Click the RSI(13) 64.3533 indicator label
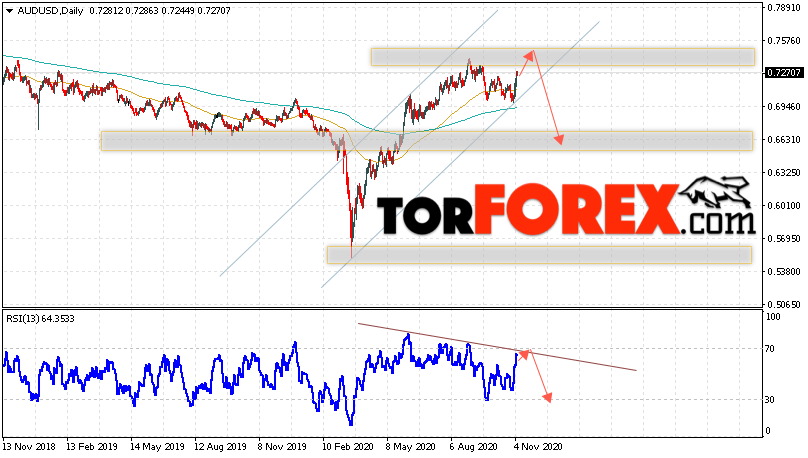 point(40,319)
